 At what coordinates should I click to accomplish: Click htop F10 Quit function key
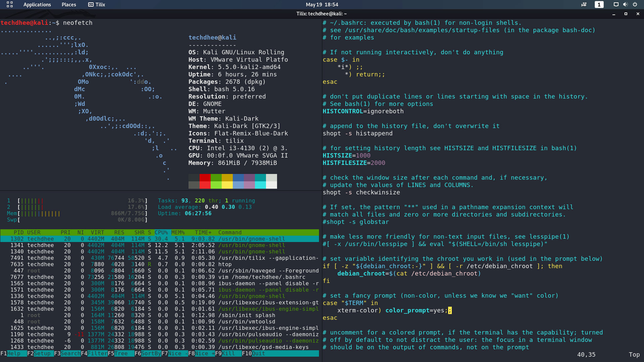tap(254, 354)
